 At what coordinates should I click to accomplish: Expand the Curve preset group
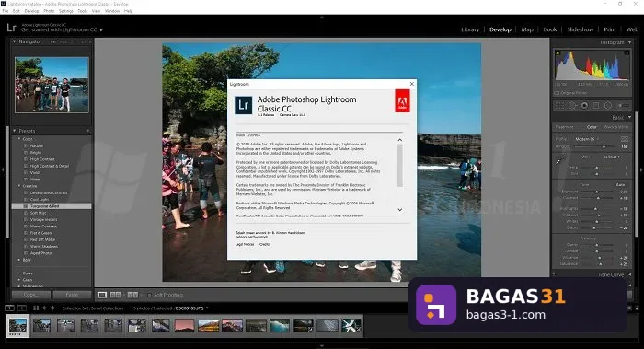19,273
